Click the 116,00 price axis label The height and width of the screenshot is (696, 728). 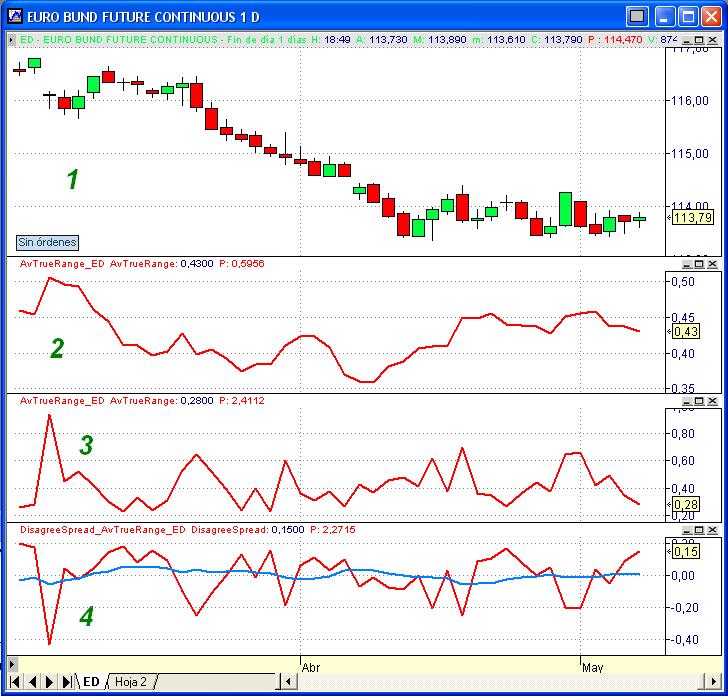[690, 101]
